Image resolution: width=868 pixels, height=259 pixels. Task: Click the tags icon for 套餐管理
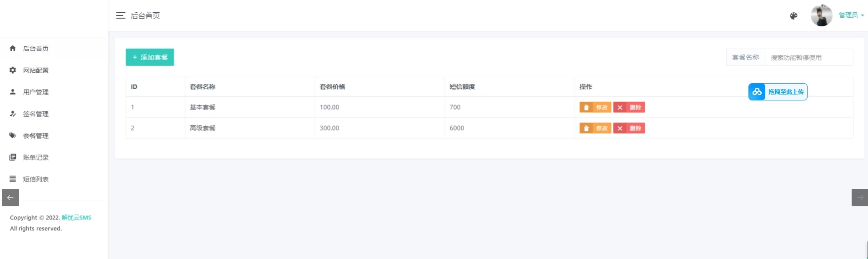(13, 135)
